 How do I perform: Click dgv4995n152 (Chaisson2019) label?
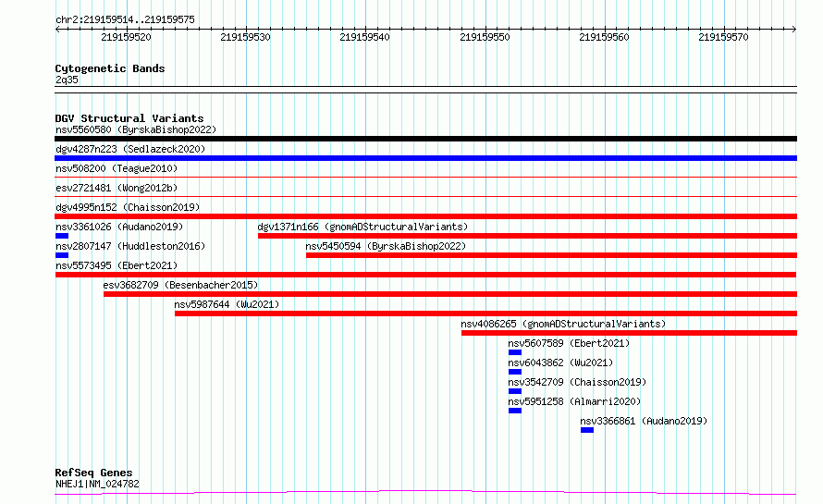click(128, 207)
